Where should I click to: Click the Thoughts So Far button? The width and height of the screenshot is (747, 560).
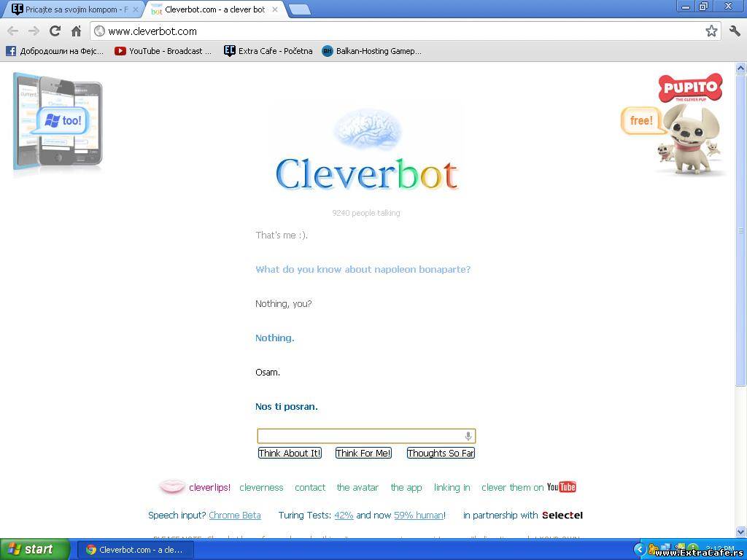point(441,453)
